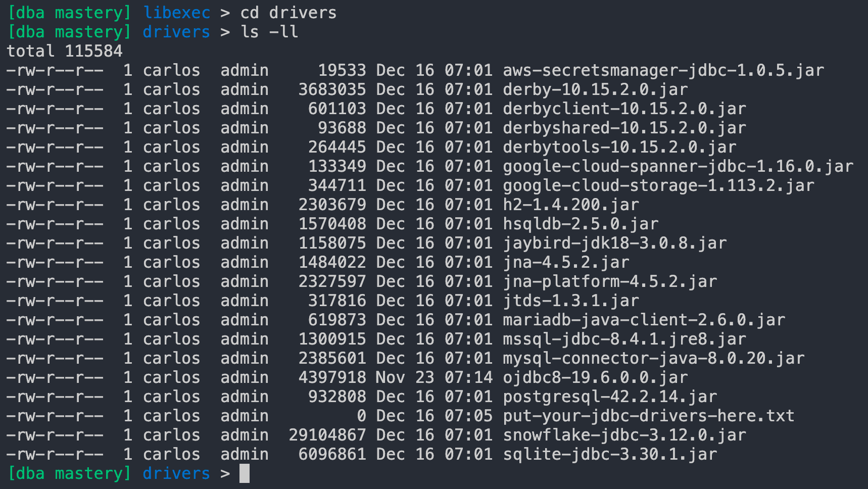Click the mariadb-java-client-2.6.0.jar line
Screen dimensions: 868x489
click(642, 319)
